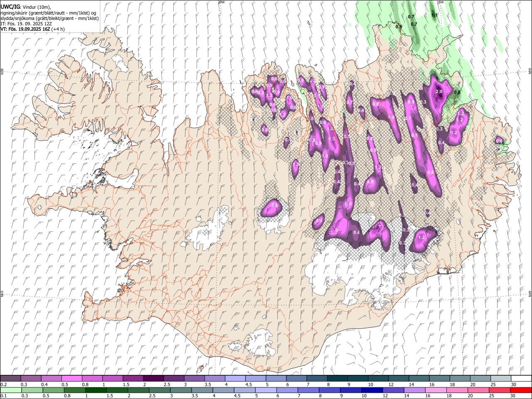Select the bright red swatch in rain scale

(521, 390)
